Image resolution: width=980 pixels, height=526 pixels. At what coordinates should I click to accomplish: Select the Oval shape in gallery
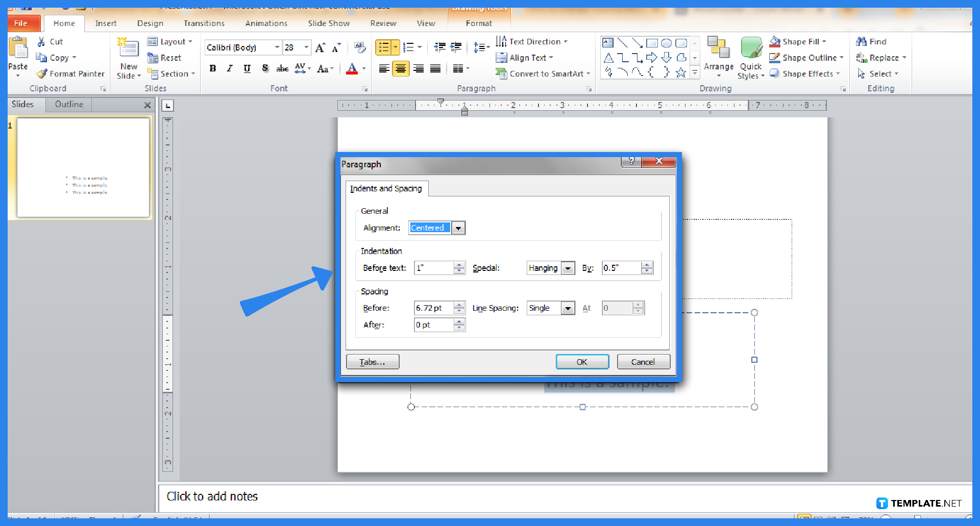tap(666, 43)
